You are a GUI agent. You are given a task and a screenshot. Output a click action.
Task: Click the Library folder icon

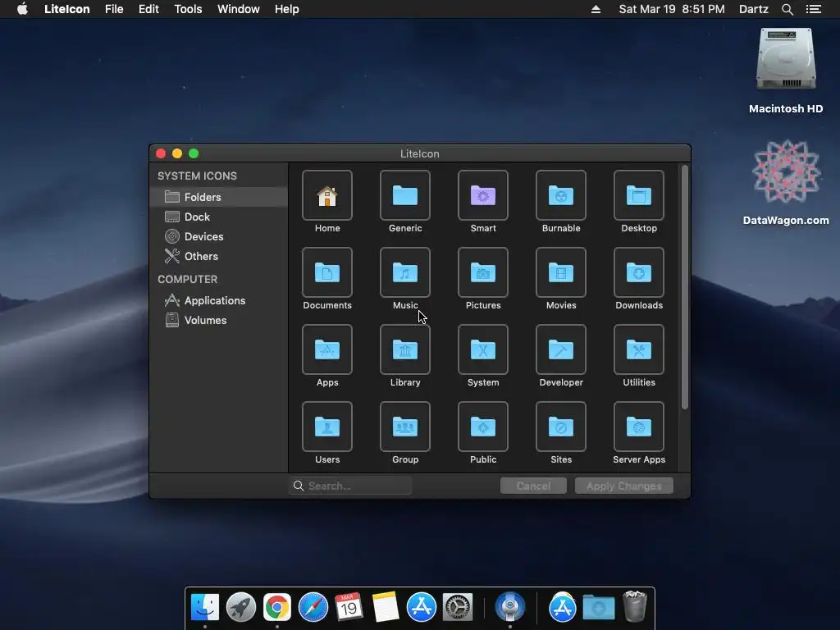pos(405,349)
